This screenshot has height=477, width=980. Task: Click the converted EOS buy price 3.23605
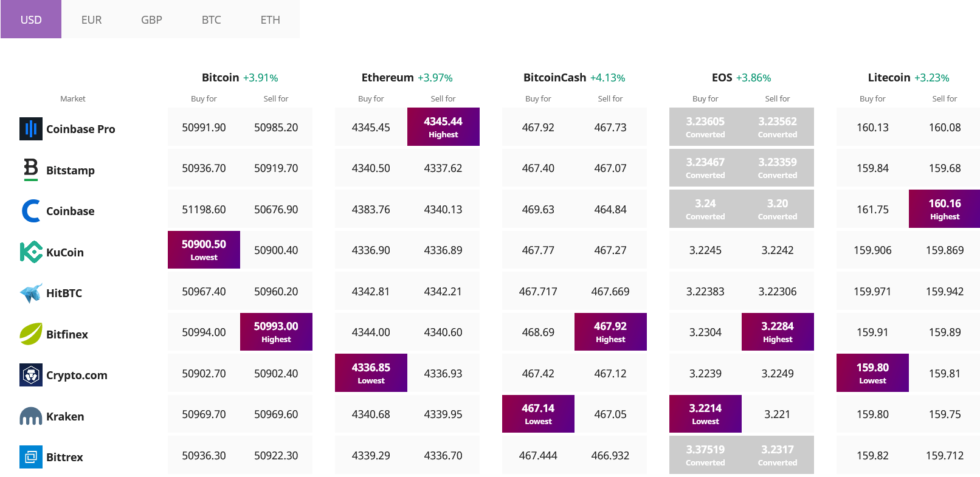[x=705, y=127]
